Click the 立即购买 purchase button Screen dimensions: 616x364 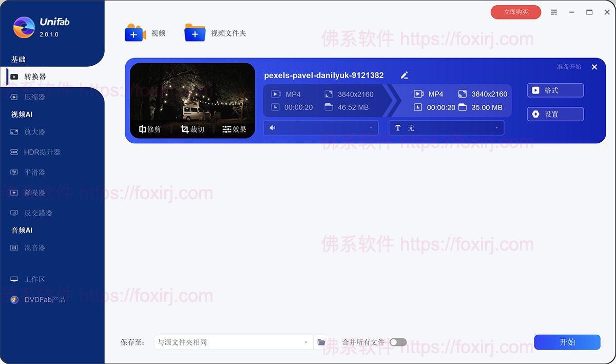515,11
